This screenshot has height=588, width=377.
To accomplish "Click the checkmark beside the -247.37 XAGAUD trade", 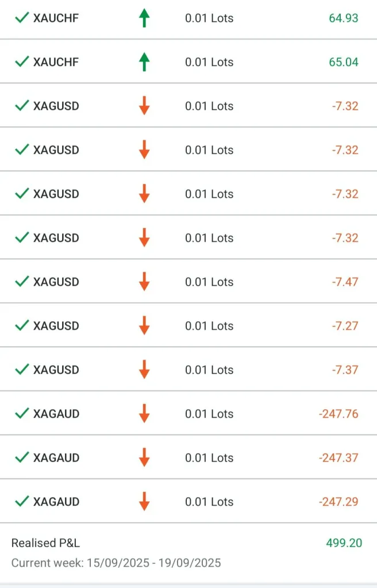I will [x=22, y=458].
